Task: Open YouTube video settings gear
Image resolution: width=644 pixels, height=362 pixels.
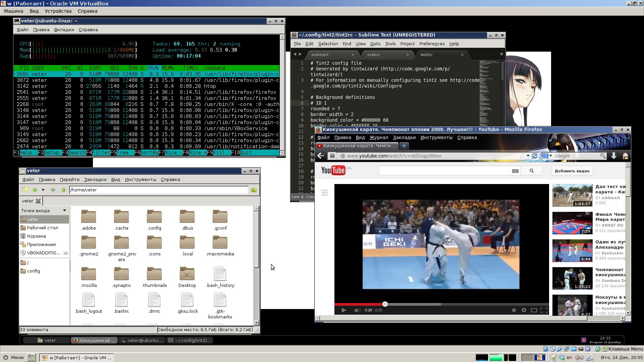Action: [x=524, y=310]
